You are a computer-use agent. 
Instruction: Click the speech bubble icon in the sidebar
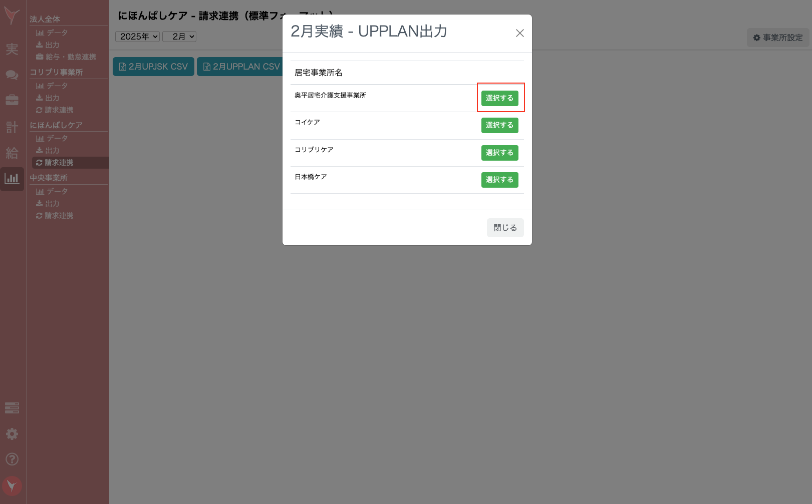click(x=12, y=75)
